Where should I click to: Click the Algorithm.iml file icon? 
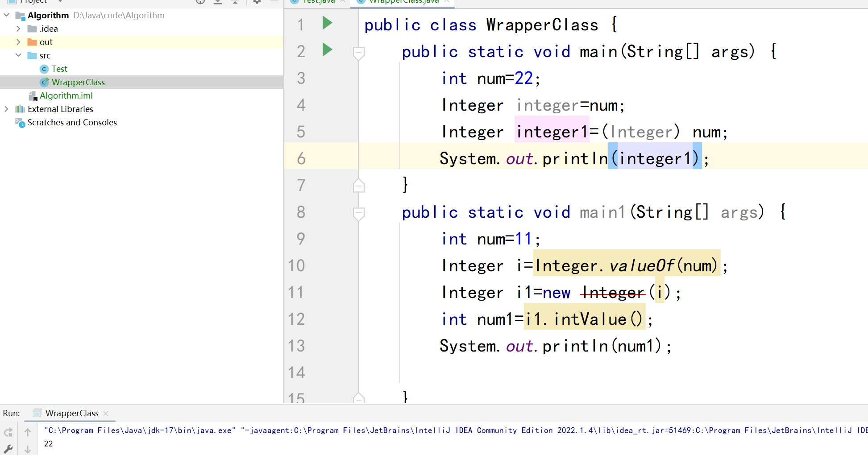(x=33, y=96)
